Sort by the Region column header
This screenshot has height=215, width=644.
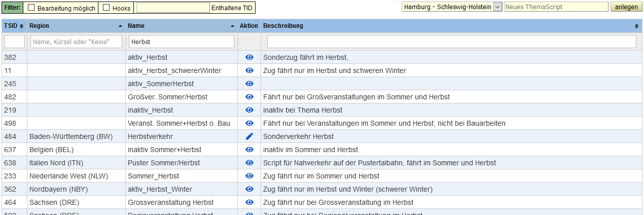(76, 26)
